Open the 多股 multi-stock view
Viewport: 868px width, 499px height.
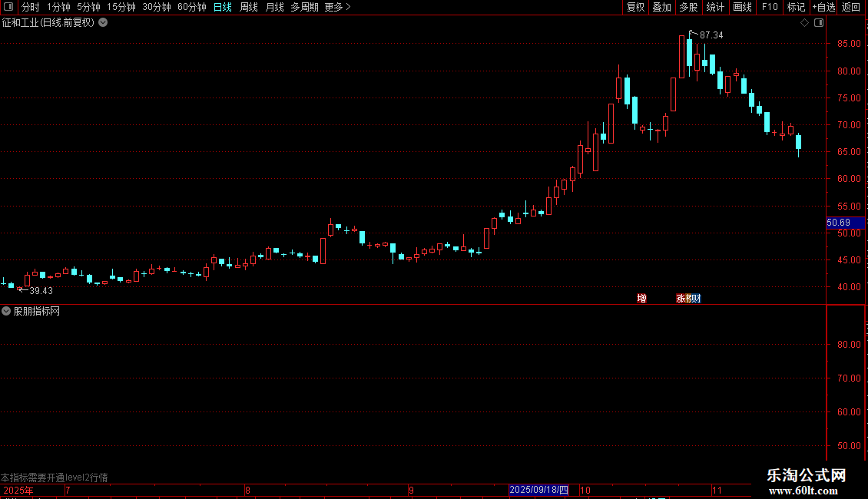(x=689, y=7)
